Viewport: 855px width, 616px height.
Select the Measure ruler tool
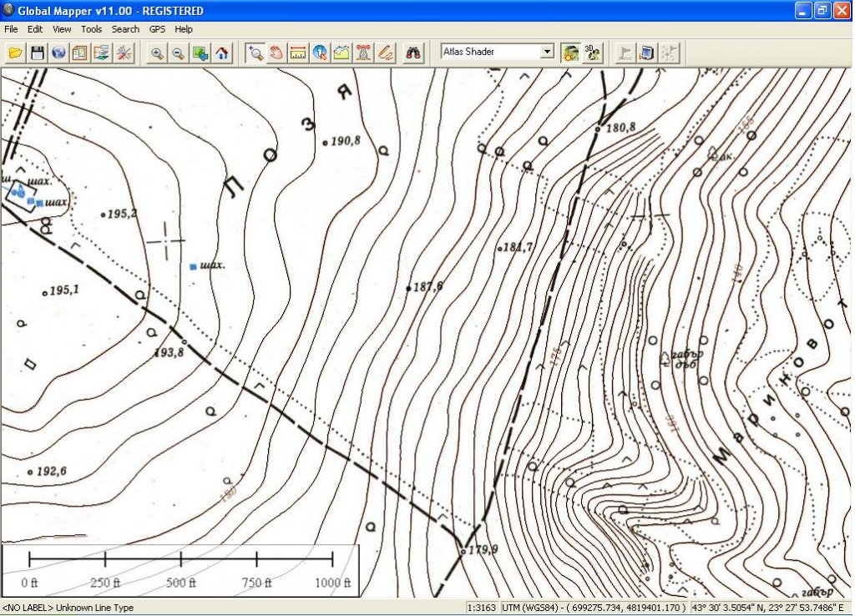298,53
